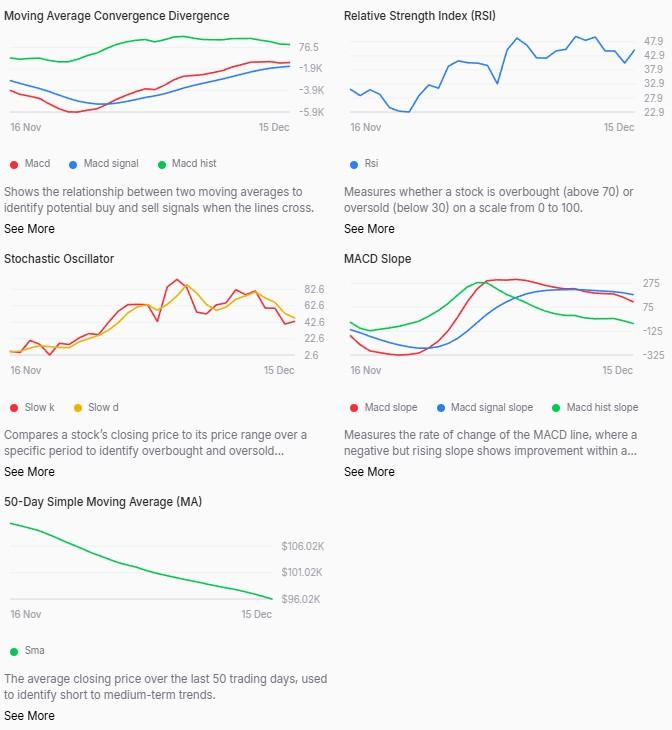This screenshot has height=730, width=672.
Task: Toggle the blue Macd signal legend dot
Action: tap(73, 164)
